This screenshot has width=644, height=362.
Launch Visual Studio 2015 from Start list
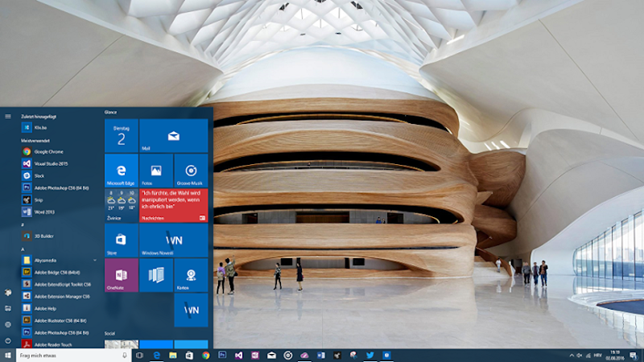(59, 164)
